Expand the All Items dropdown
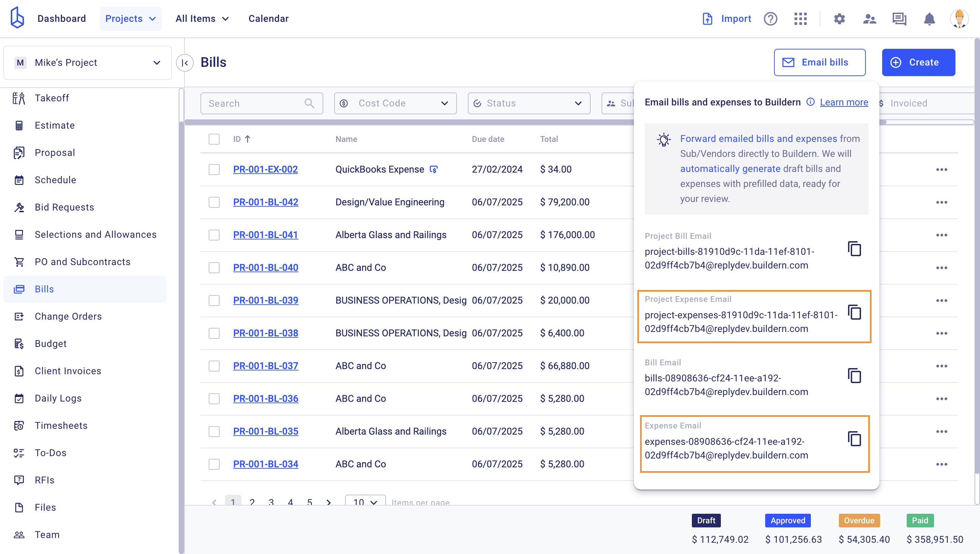This screenshot has width=980, height=554. (202, 19)
